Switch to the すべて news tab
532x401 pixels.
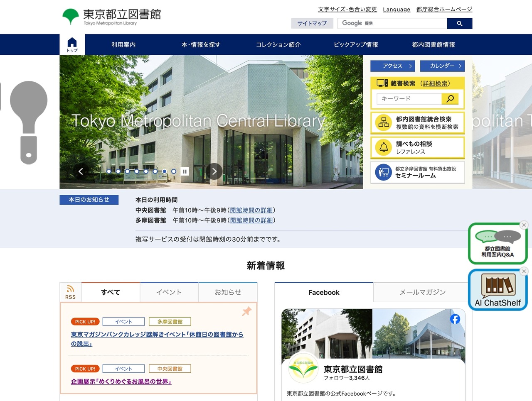pos(111,292)
